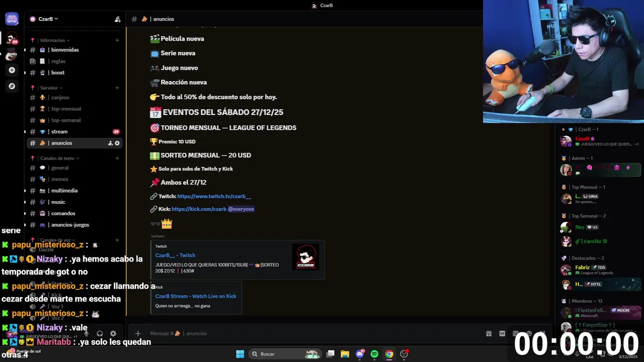Open anuncios channel settings gear
The image size is (644, 362).
117,143
